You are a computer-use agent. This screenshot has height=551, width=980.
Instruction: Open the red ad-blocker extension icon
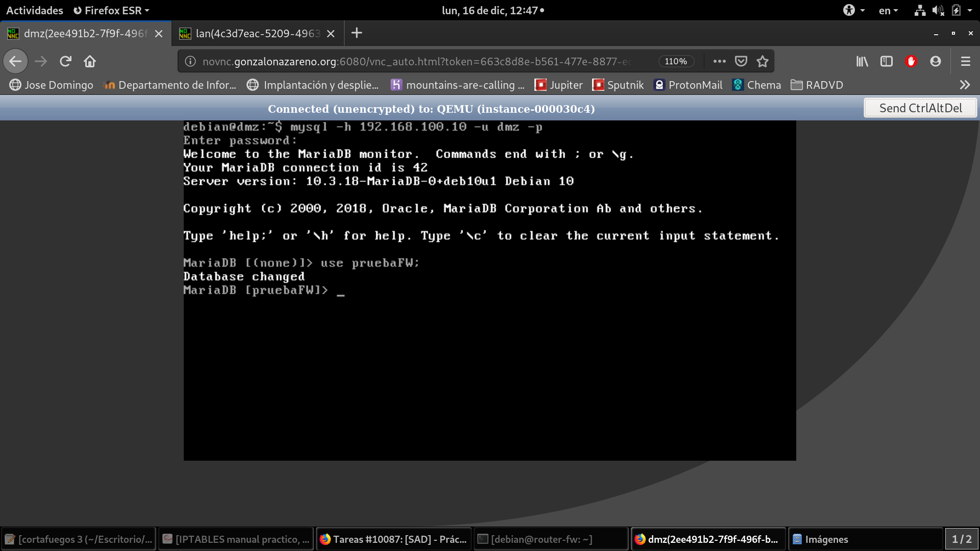[x=911, y=61]
